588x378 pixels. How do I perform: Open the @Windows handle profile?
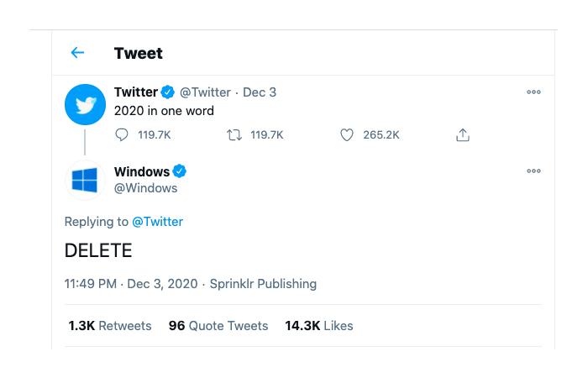pos(146,188)
